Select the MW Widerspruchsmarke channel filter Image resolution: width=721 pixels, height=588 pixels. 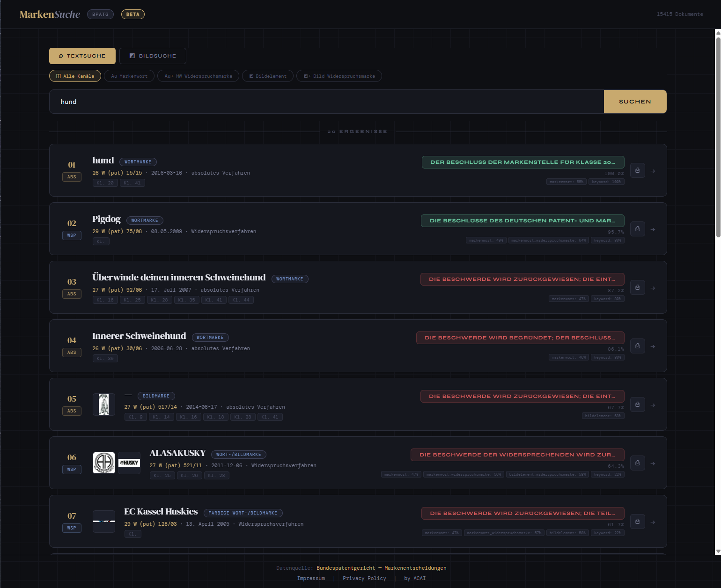[199, 76]
